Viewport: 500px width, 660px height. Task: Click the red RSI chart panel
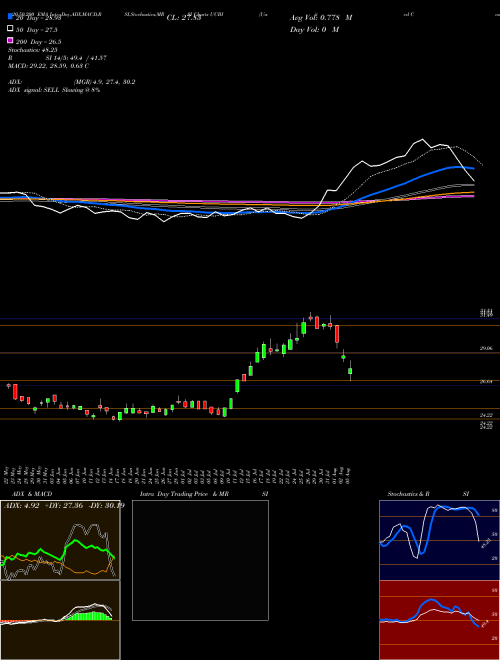tap(439, 620)
